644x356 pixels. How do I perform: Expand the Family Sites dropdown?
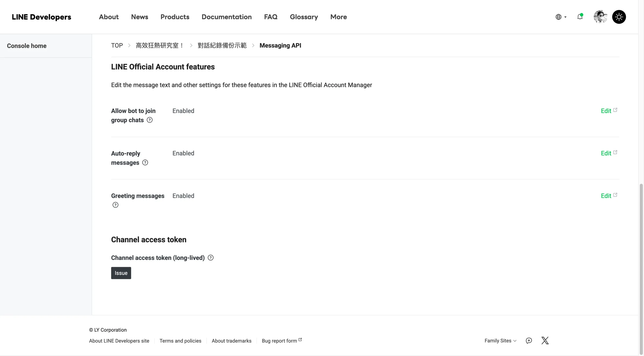[x=500, y=341]
